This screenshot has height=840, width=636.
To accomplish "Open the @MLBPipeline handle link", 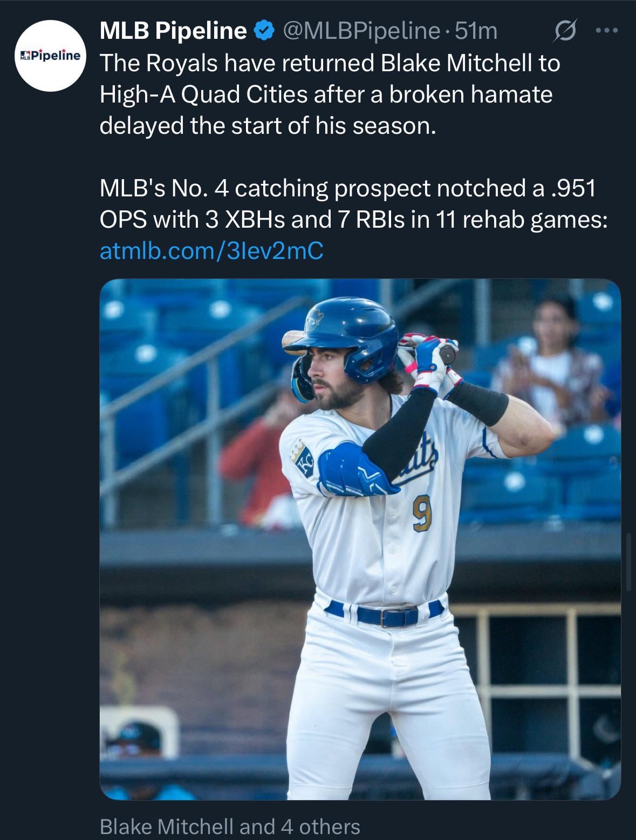I will (x=360, y=31).
